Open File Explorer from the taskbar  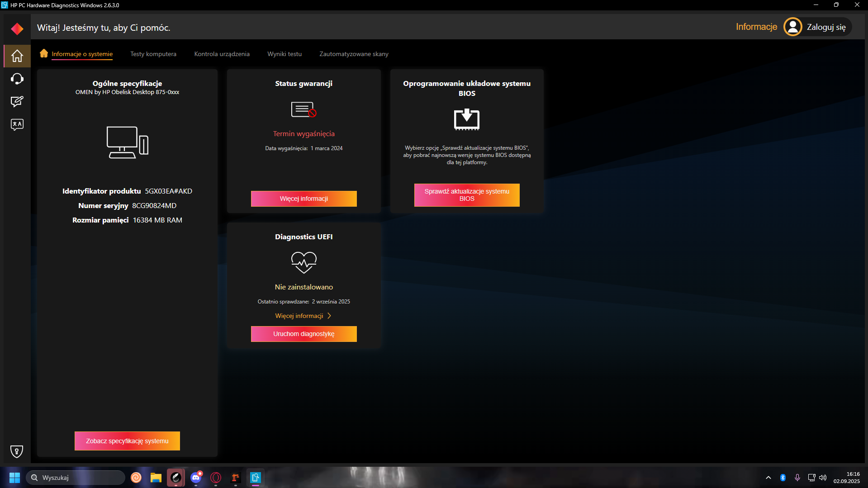coord(156,478)
